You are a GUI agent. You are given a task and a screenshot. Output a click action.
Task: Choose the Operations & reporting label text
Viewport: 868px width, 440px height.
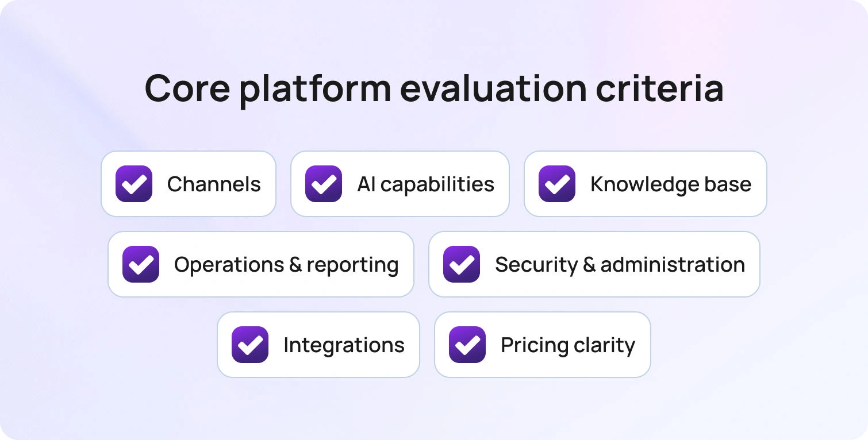click(x=286, y=265)
